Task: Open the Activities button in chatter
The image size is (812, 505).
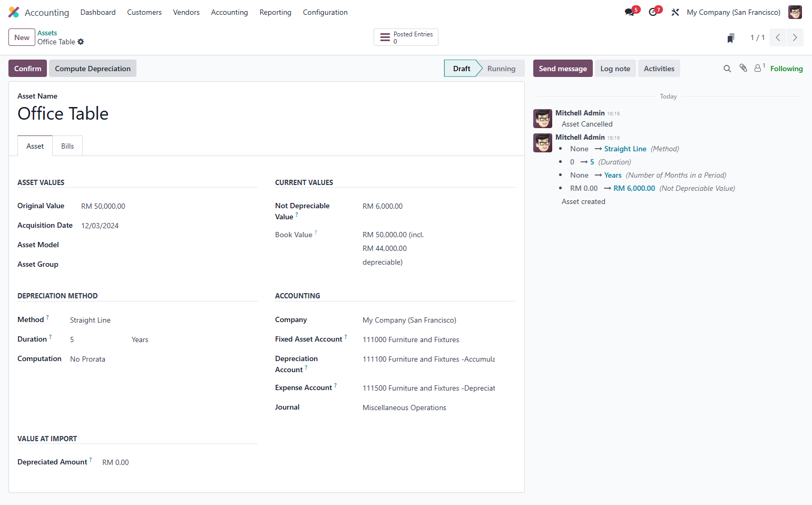Action: coord(659,69)
